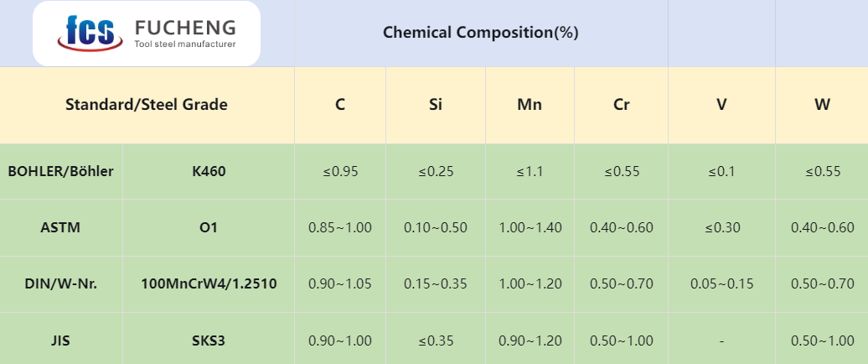Screen dimensions: 868x364
Task: Click the SKS3 steel grade cell
Action: coord(209,340)
